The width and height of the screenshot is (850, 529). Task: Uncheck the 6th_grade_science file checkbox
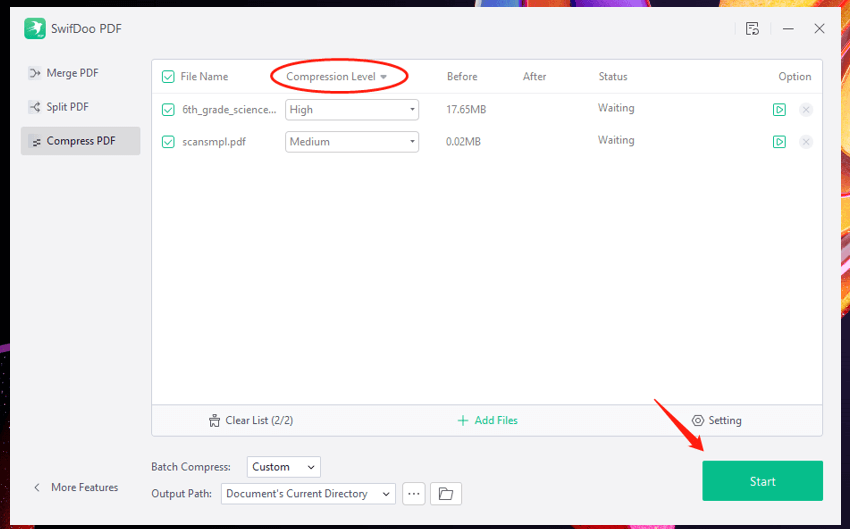168,110
